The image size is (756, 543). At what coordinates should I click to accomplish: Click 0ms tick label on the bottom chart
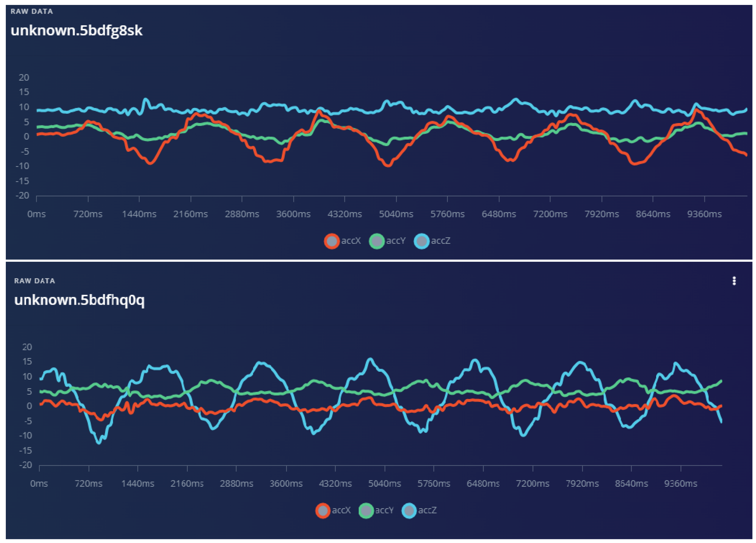click(39, 483)
